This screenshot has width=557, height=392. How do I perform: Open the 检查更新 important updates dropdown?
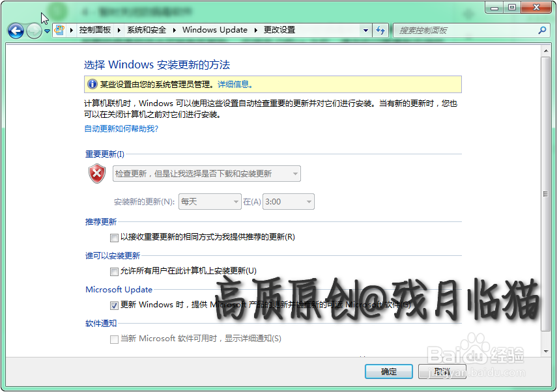pos(207,174)
